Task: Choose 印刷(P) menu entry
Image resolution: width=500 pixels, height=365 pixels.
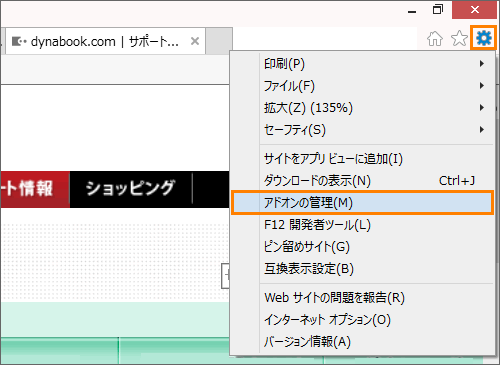Action: coord(362,64)
